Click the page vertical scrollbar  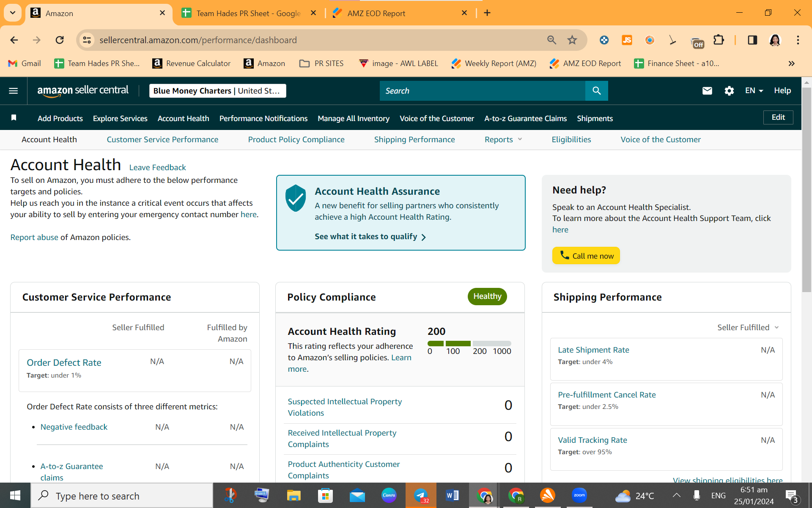[807, 189]
